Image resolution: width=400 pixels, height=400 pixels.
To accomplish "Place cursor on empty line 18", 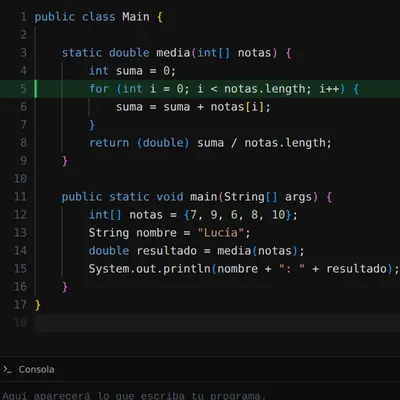I will [217, 323].
